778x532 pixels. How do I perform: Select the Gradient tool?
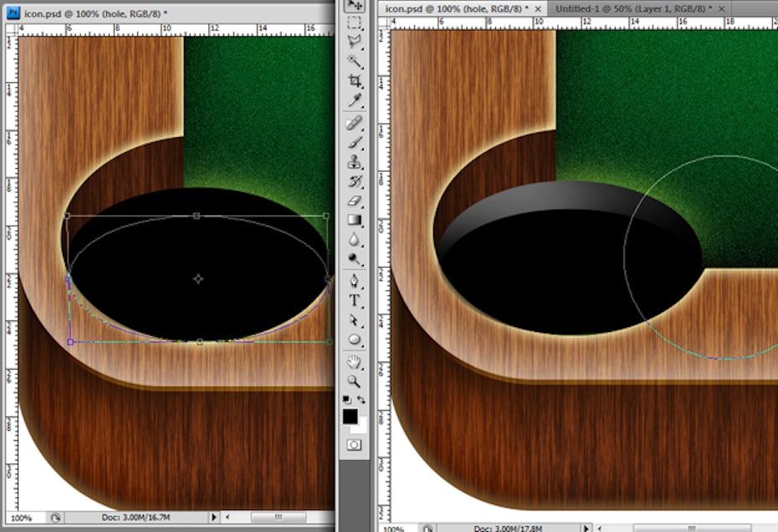tap(355, 220)
